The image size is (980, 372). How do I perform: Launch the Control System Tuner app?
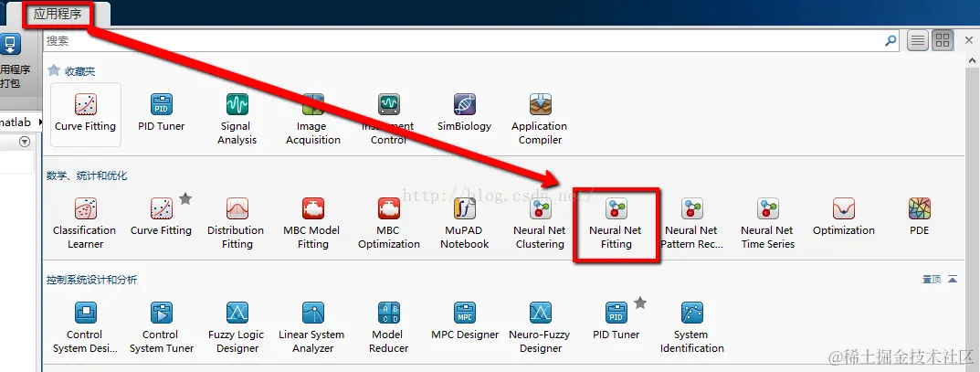162,327
